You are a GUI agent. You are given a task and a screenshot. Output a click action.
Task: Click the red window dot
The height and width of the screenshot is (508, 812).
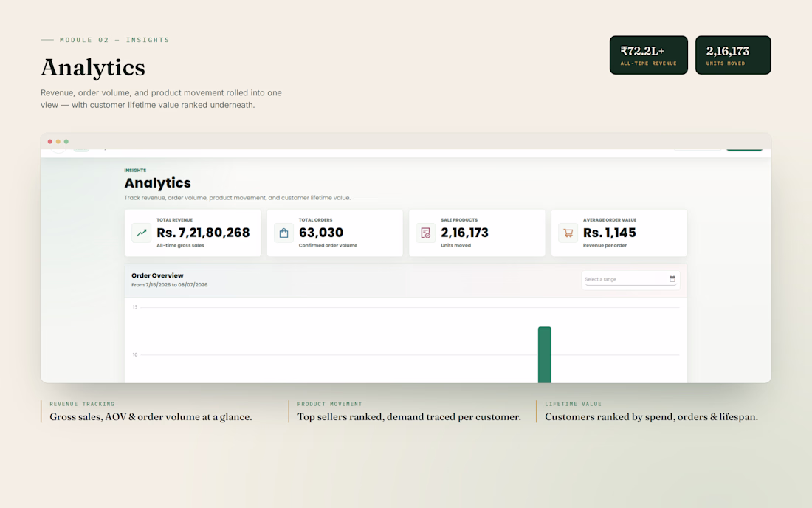(49, 141)
